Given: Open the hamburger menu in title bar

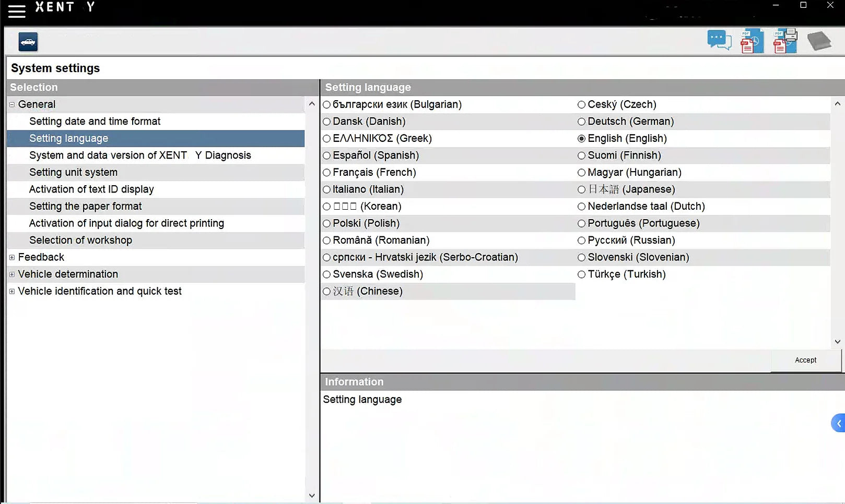Looking at the screenshot, I should click(x=17, y=11).
